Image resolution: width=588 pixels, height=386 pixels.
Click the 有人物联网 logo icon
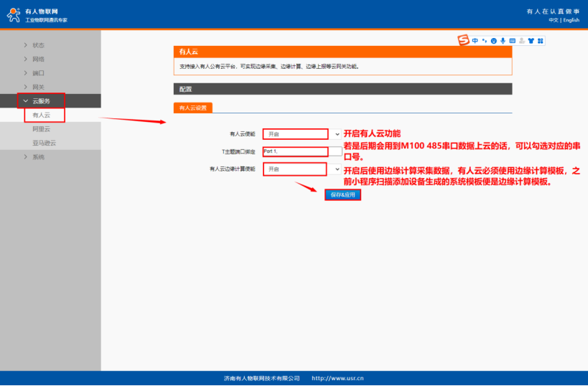(14, 15)
